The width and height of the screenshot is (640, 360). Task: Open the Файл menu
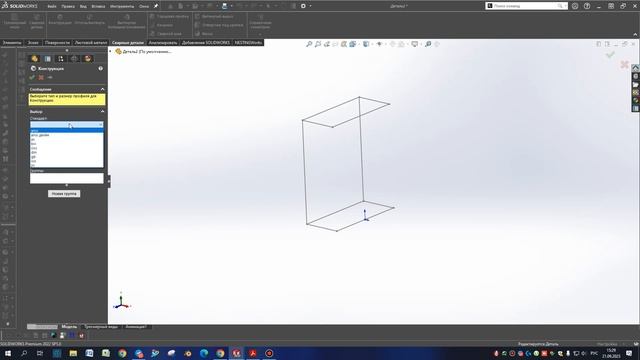click(x=52, y=6)
